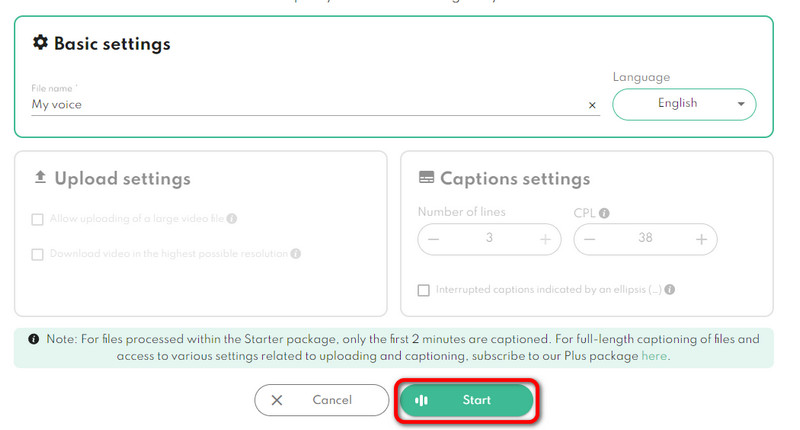Increase the CPL value with plus
Viewport: 800px width, 430px height.
click(x=701, y=240)
